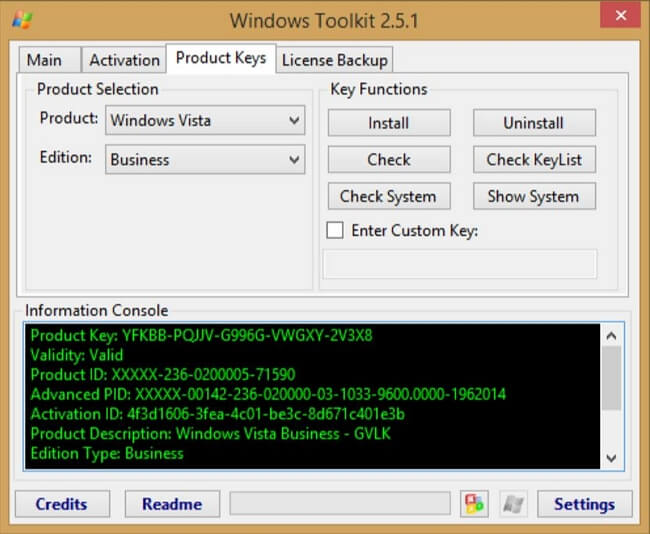Click the Check System button
Image resolution: width=650 pixels, height=534 pixels.
point(389,196)
